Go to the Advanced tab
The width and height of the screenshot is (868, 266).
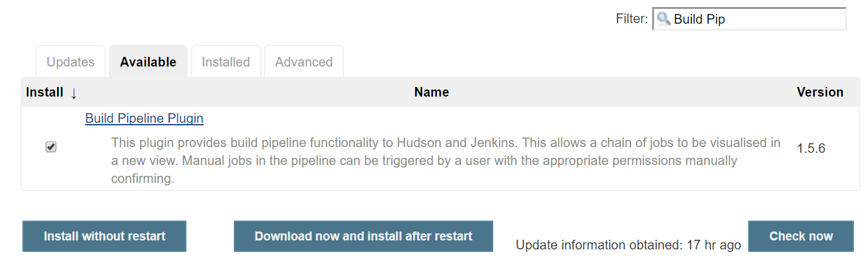click(x=304, y=62)
